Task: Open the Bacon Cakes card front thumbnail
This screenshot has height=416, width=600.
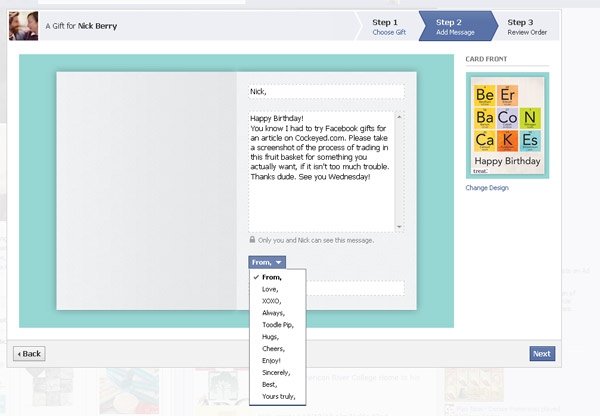Action: [507, 126]
